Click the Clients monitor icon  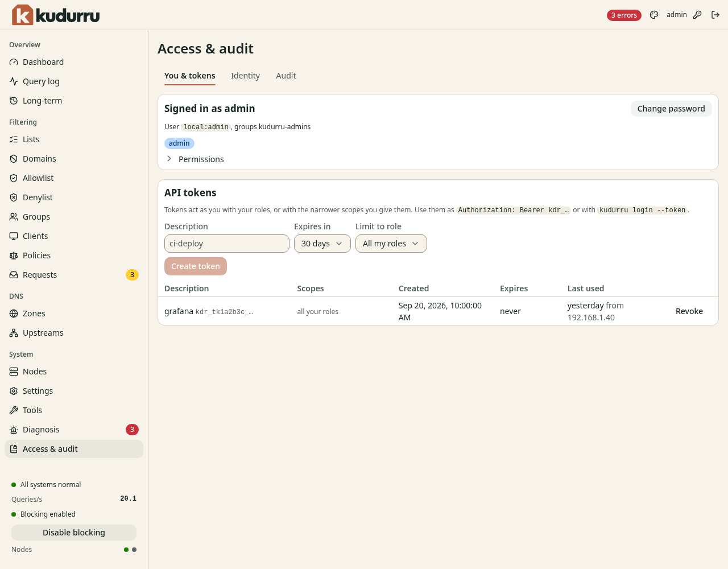pos(14,236)
